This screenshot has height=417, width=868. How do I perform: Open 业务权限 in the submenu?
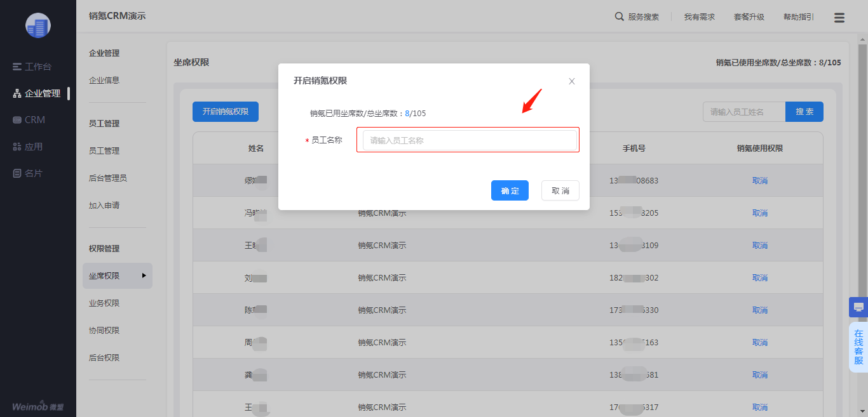click(x=104, y=303)
